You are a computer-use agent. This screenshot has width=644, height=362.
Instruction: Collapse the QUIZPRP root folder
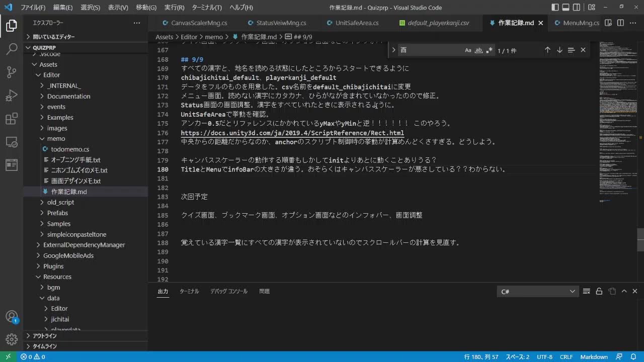86,47
